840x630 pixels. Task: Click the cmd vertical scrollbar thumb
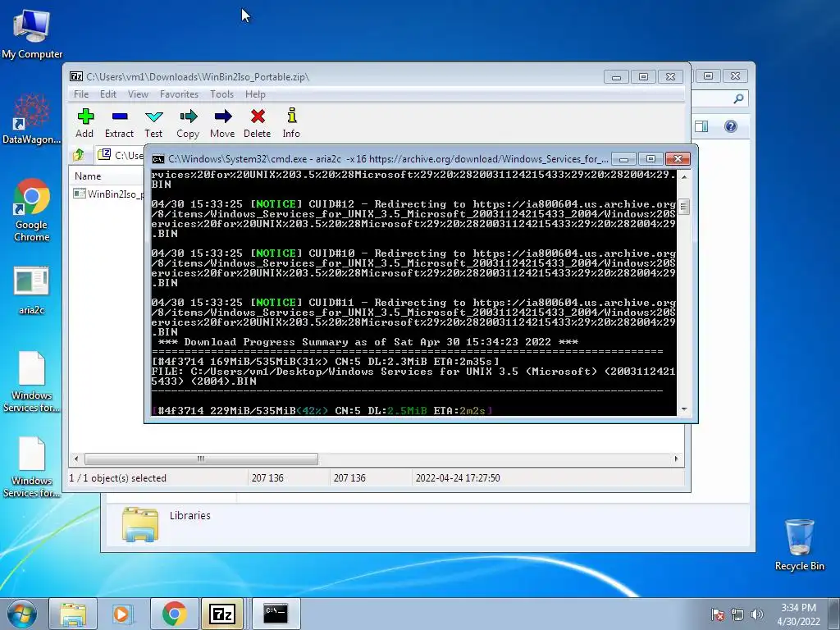684,206
